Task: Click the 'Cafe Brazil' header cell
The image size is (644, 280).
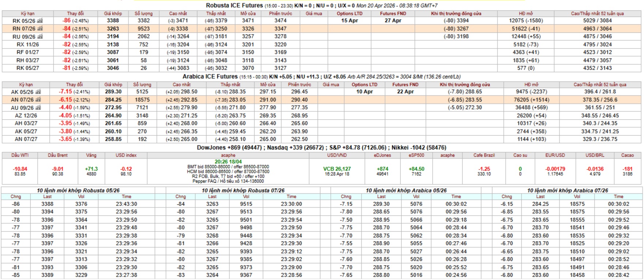Action: (484, 155)
